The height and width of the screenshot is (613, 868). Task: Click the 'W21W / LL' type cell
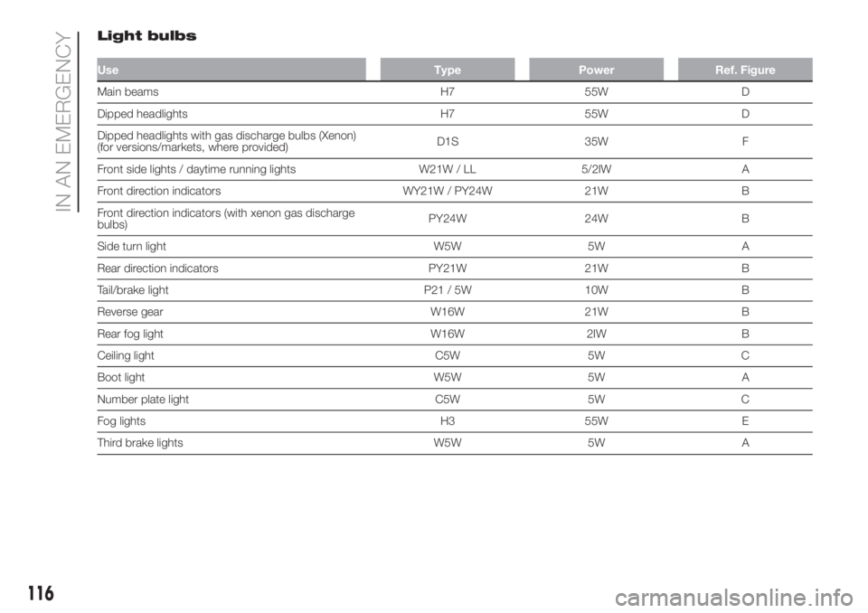448,169
